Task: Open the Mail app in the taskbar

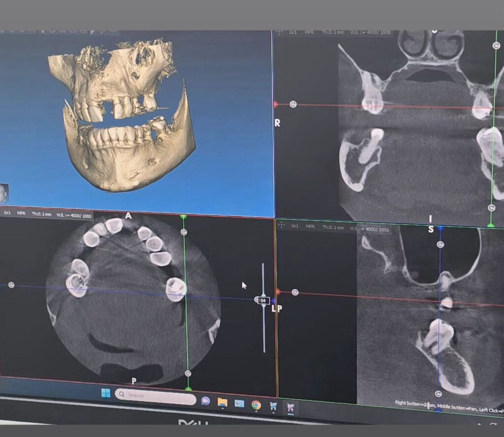Action: click(x=239, y=403)
